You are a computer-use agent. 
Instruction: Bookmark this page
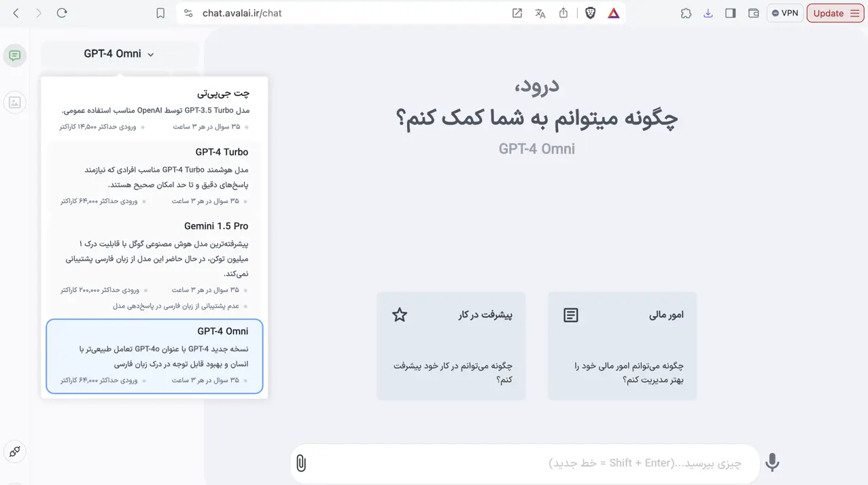(160, 13)
